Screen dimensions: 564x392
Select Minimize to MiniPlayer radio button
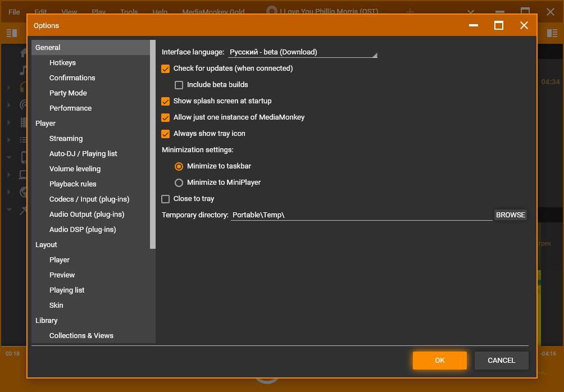pos(179,183)
